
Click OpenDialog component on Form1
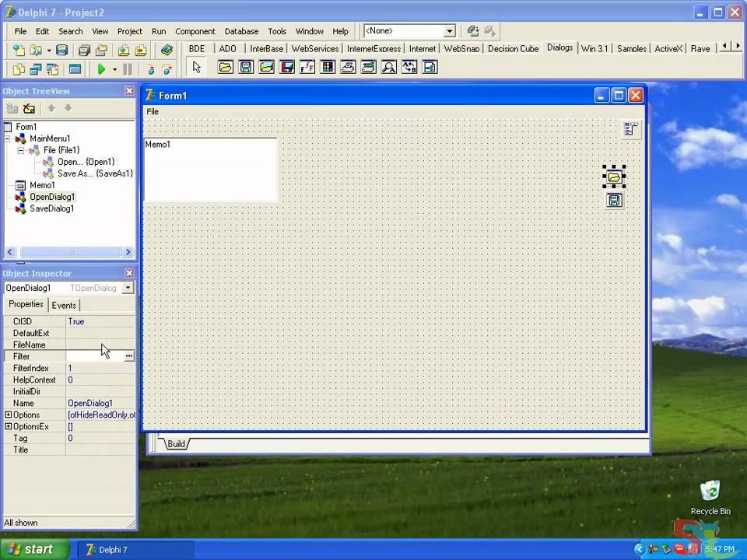[x=615, y=177]
